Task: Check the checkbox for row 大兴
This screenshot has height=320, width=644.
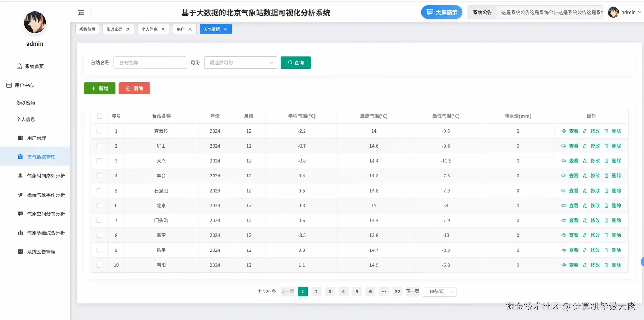Action: 99,161
